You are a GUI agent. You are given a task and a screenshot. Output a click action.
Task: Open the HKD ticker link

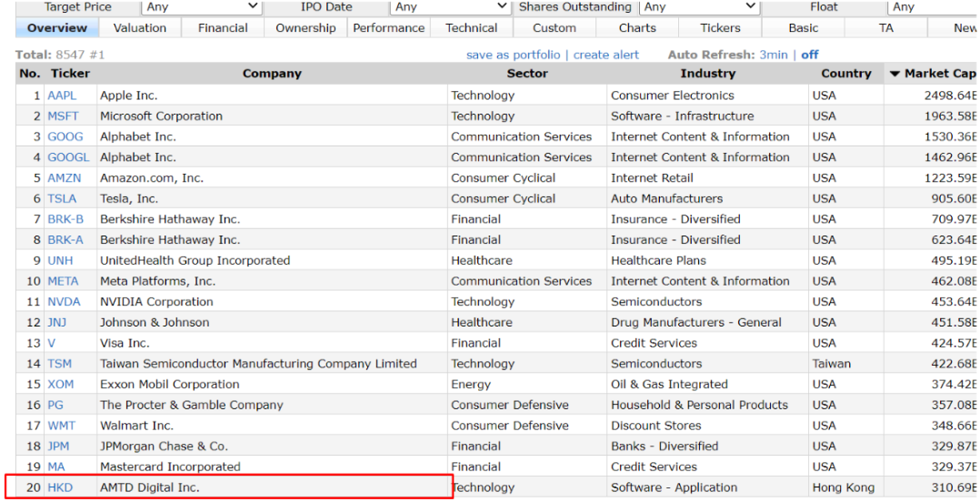pyautogui.click(x=60, y=487)
